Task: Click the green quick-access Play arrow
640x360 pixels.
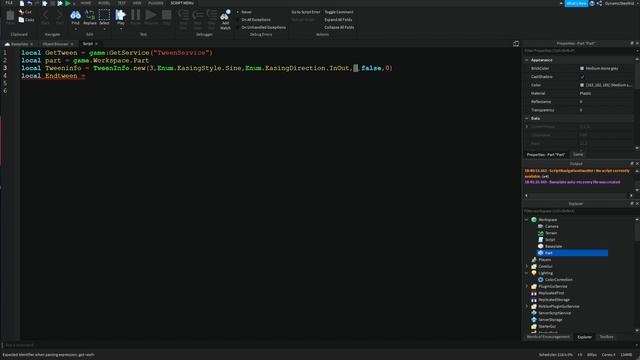Action: 68,3
